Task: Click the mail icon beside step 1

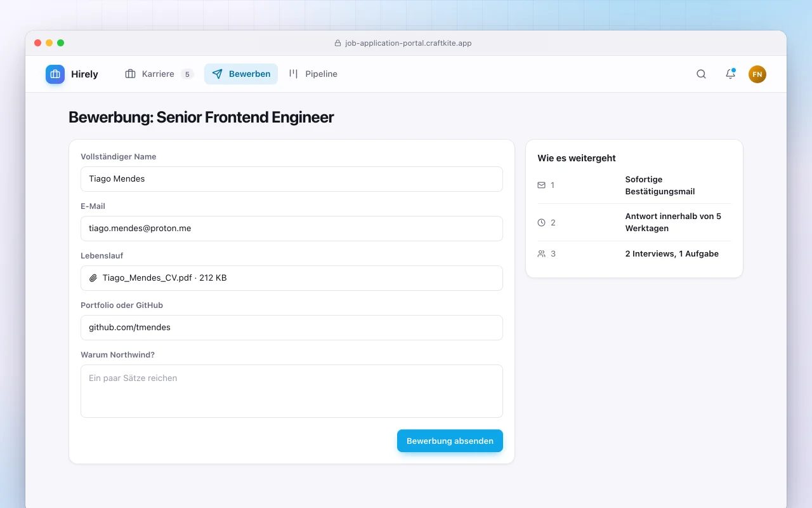Action: [x=541, y=185]
